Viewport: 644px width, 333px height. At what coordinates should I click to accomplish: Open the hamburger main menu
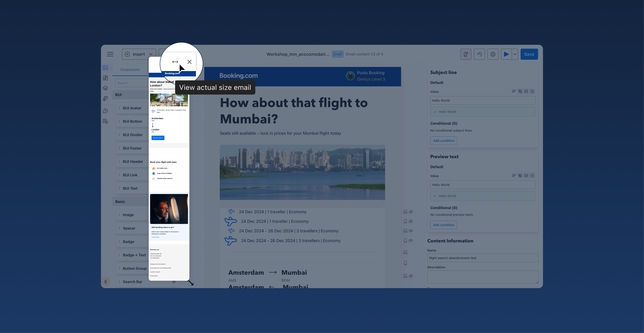pyautogui.click(x=110, y=54)
